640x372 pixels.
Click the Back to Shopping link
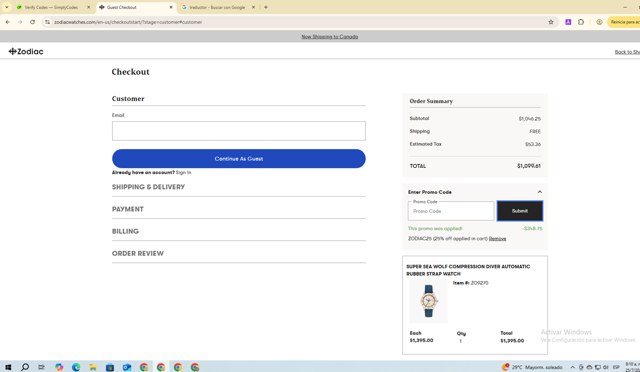click(627, 52)
